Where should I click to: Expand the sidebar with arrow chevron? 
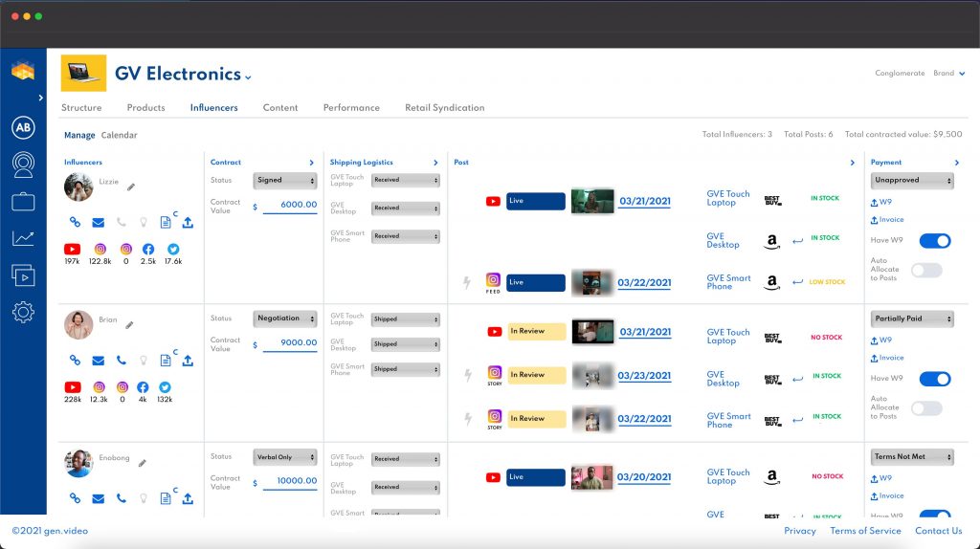coord(40,98)
